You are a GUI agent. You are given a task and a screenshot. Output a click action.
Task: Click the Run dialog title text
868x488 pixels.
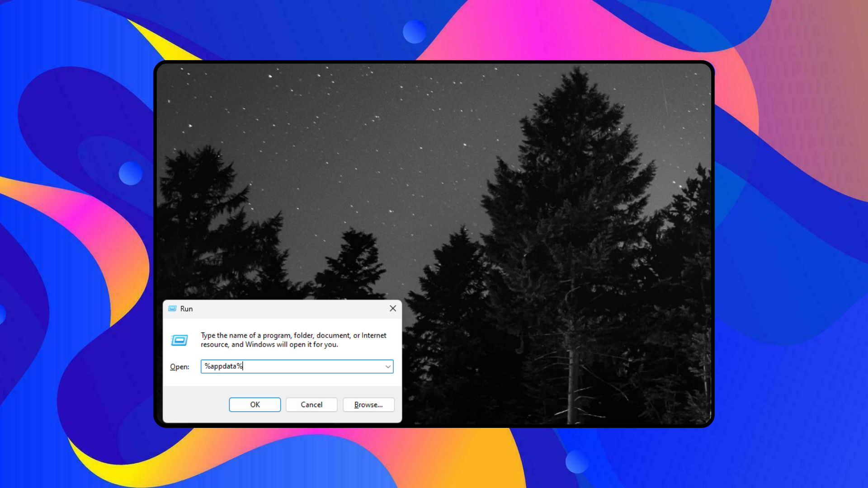(x=186, y=309)
